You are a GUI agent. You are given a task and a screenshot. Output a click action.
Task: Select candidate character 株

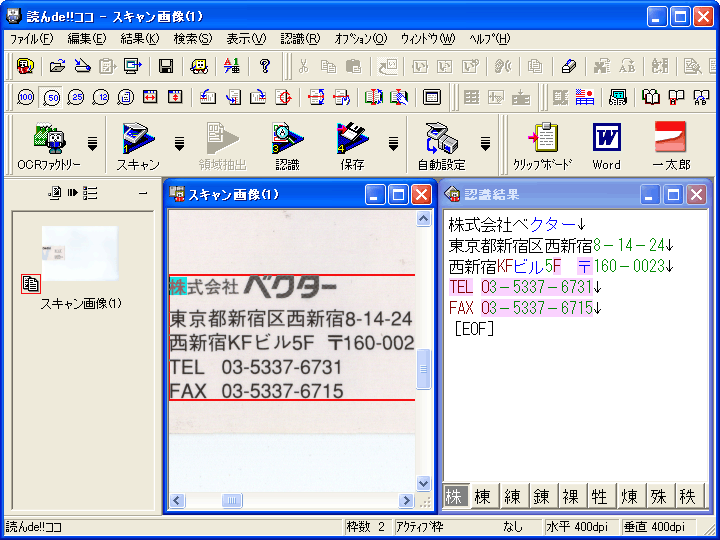click(x=455, y=496)
